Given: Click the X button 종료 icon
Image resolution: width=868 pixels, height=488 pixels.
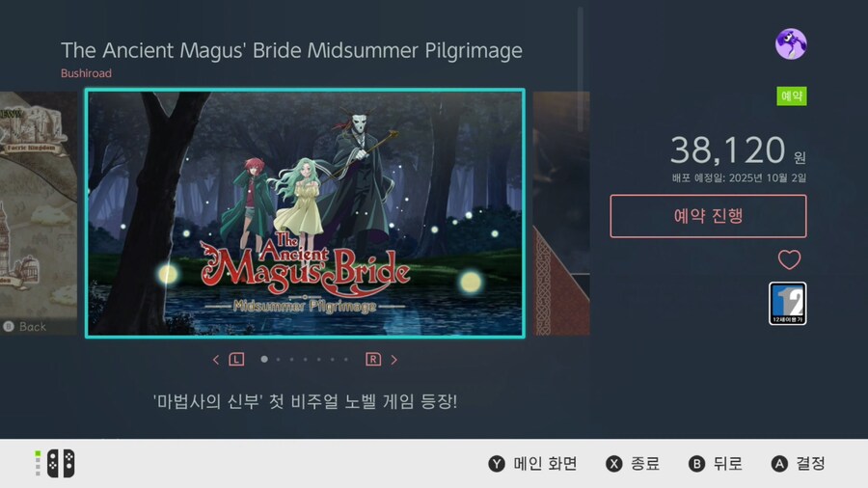Looking at the screenshot, I should tap(613, 464).
